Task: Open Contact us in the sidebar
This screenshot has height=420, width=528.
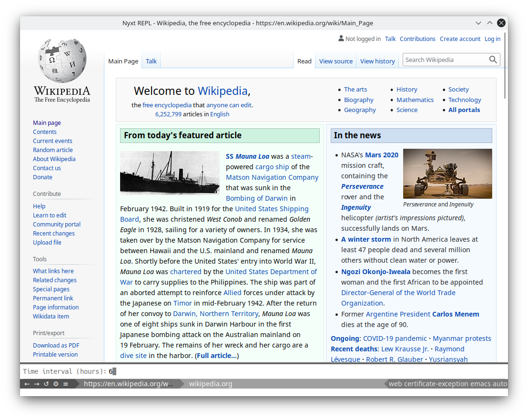Action: [x=47, y=168]
